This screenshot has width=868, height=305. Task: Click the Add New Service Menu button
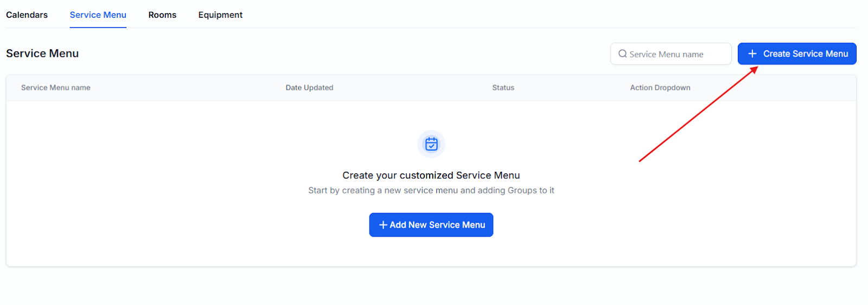[431, 225]
